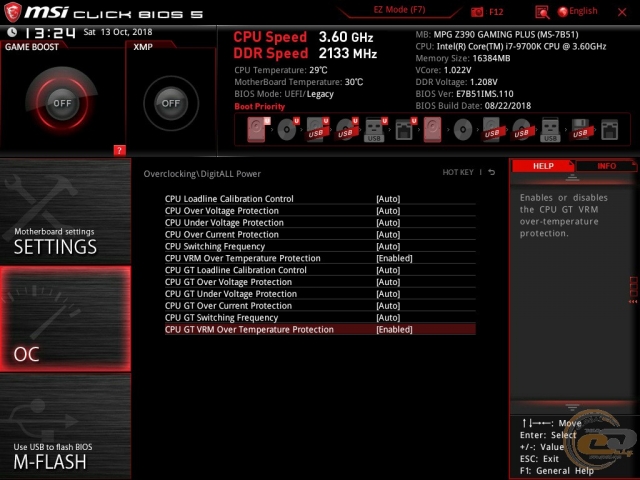640x480 pixels.
Task: Click the red question mark help icon
Action: point(120,150)
